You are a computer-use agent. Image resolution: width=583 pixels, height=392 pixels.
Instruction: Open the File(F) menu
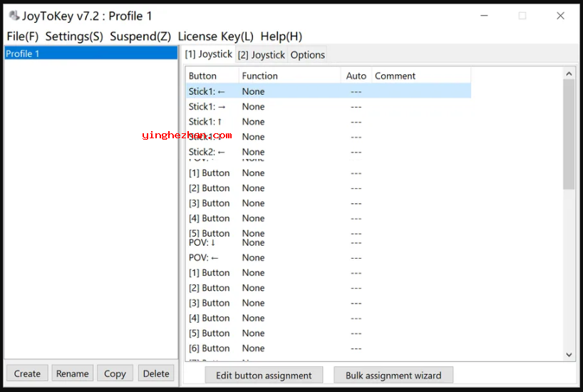click(22, 36)
